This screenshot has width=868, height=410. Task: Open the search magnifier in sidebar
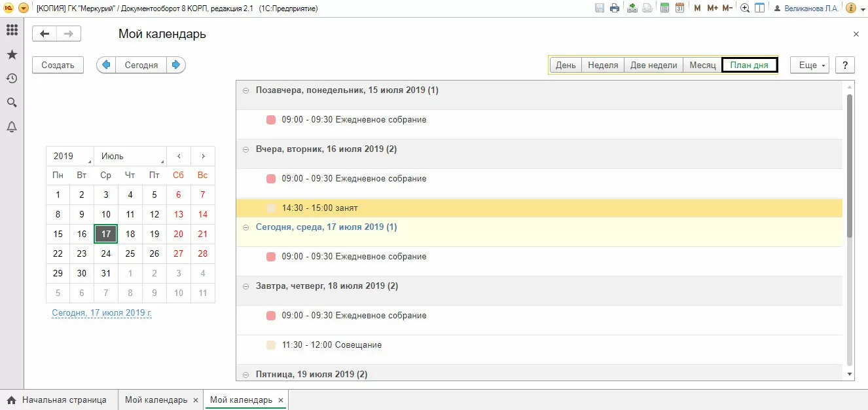click(11, 103)
